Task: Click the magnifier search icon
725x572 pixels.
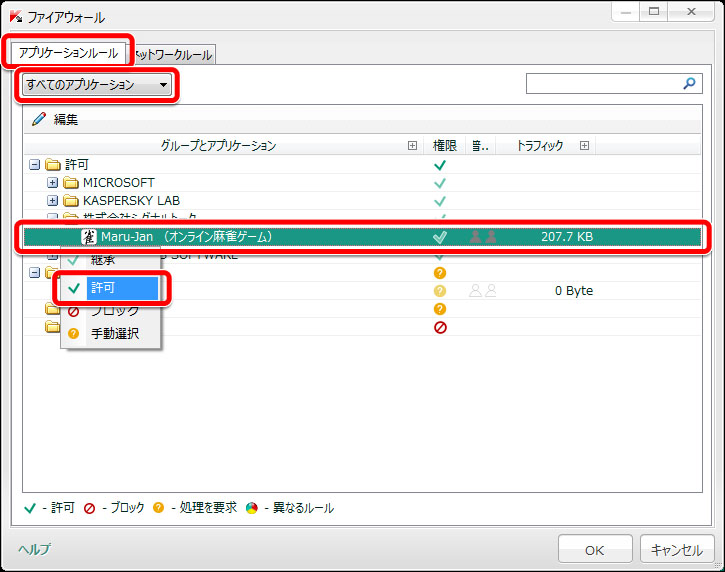Action: (689, 84)
